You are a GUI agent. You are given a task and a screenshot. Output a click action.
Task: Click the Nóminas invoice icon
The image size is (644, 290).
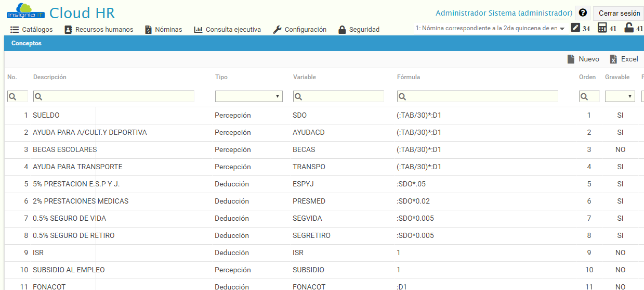(x=148, y=30)
